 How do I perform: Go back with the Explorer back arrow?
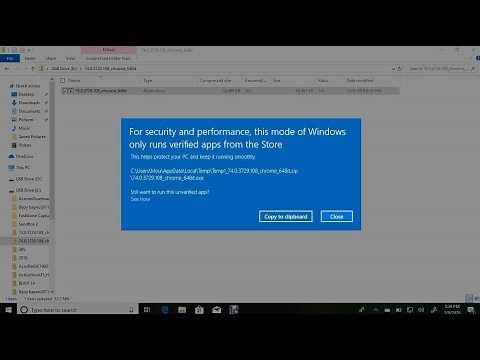7,69
